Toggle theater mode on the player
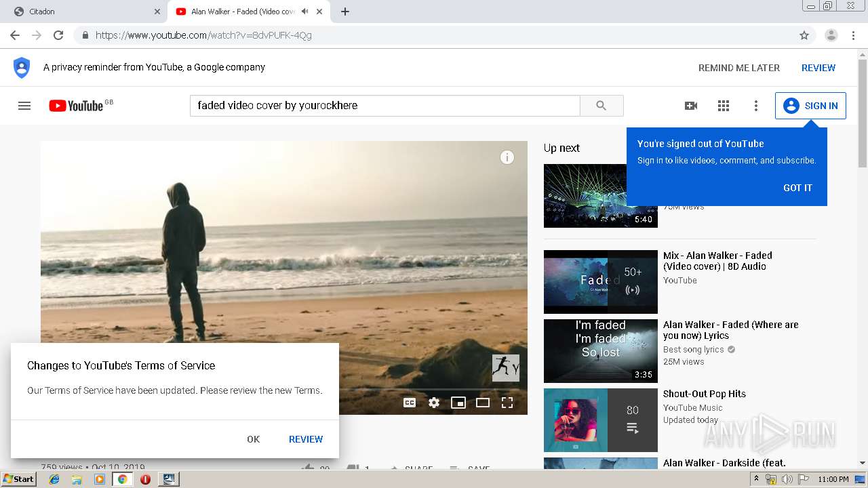Viewport: 868px width, 488px height. [483, 403]
